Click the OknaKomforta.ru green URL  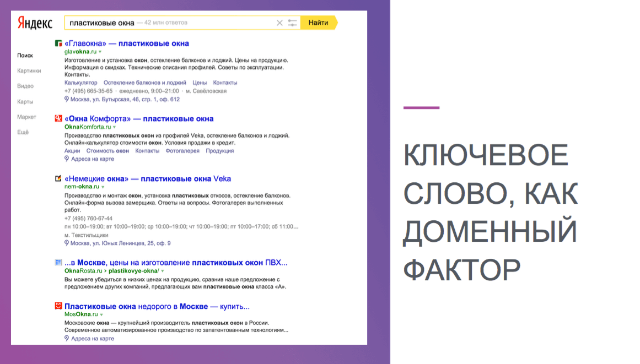pos(88,127)
